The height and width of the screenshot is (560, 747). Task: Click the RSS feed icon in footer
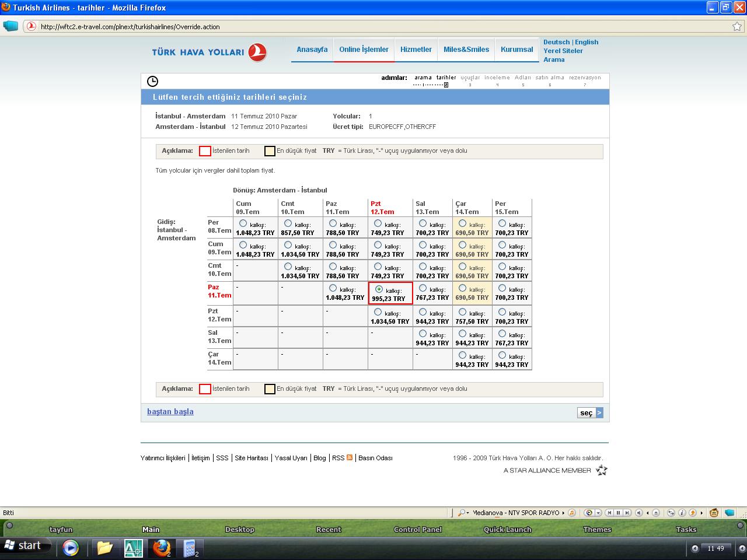click(350, 458)
